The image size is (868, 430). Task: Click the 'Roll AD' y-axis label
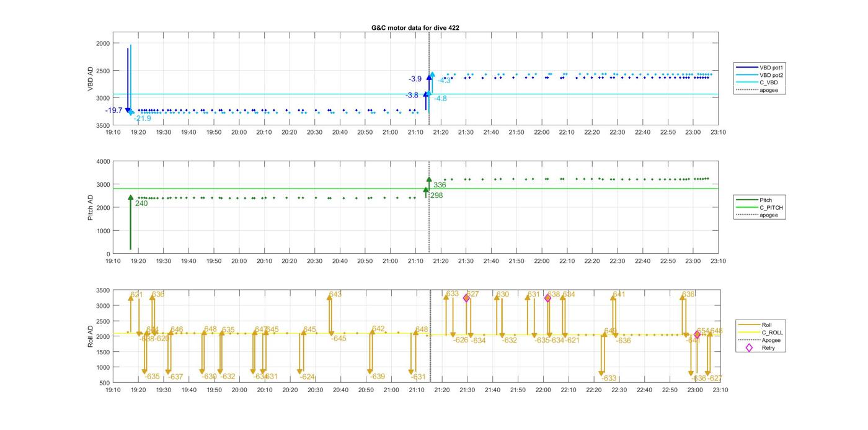click(91, 336)
